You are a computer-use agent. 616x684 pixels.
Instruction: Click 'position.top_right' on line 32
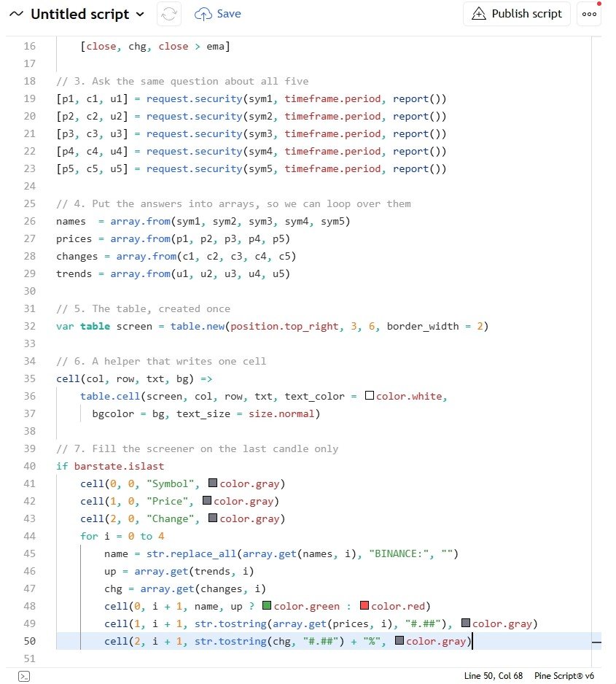(x=285, y=326)
